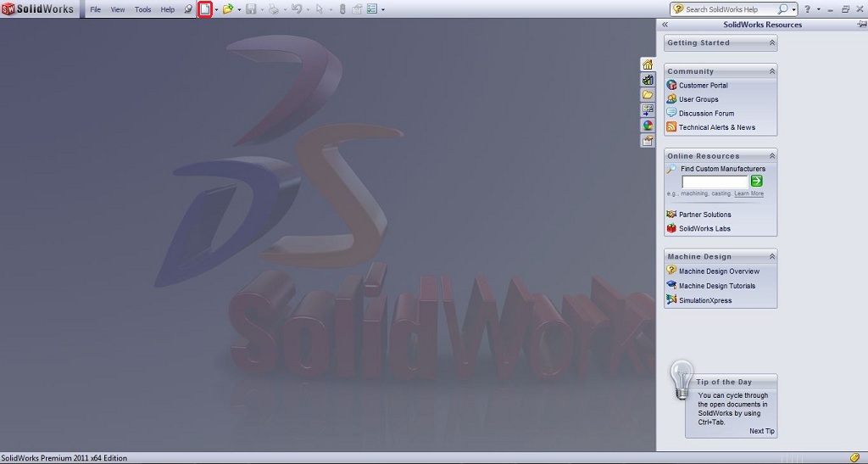868x464 pixels.
Task: Open the Customer Portal link
Action: [x=703, y=86]
